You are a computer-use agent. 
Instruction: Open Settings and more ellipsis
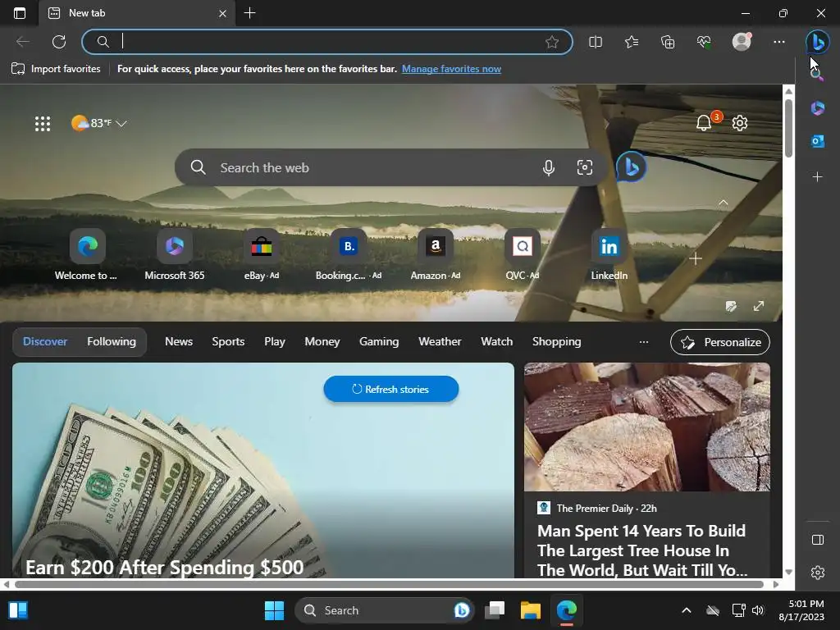point(779,42)
